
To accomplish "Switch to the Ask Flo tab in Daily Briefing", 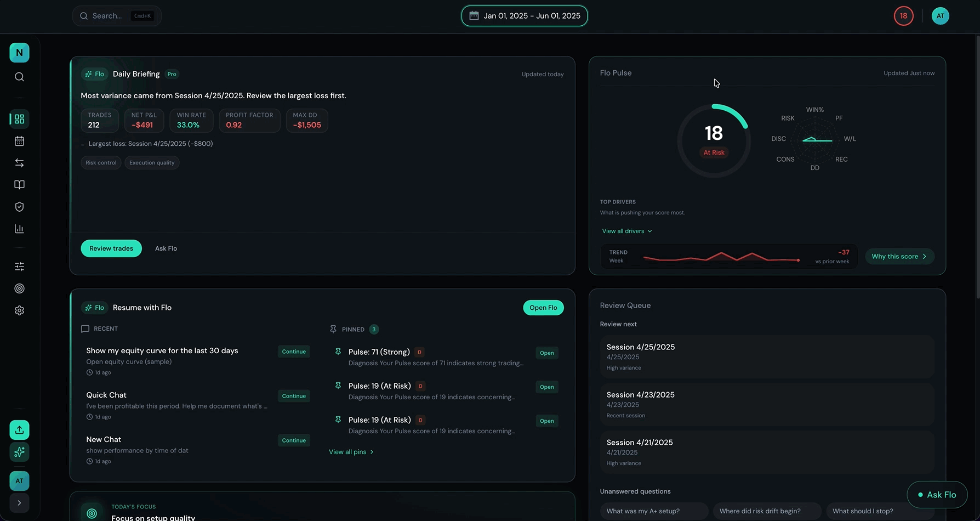I will coord(166,248).
